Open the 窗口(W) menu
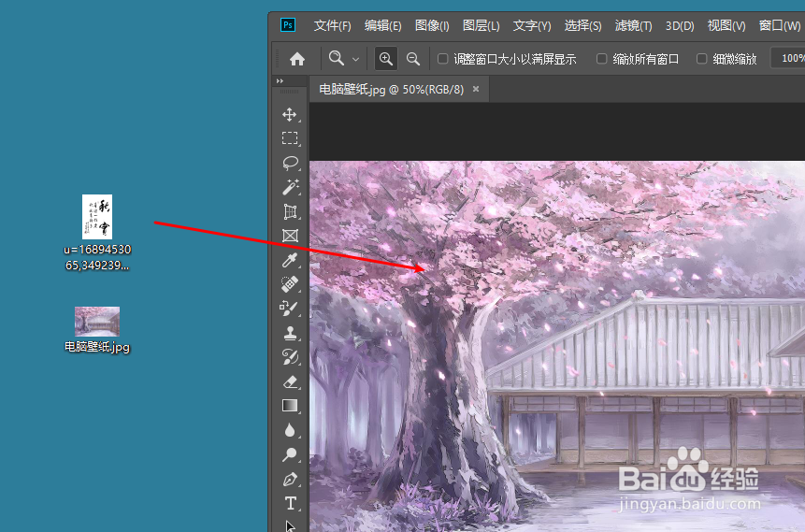Image resolution: width=805 pixels, height=532 pixels. click(x=780, y=25)
